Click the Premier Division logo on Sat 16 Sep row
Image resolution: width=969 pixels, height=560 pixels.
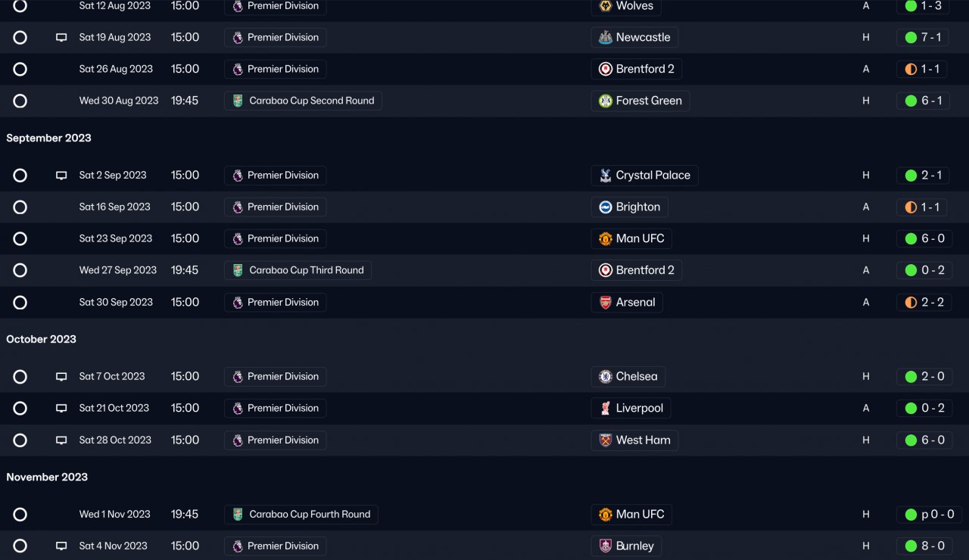(x=238, y=207)
